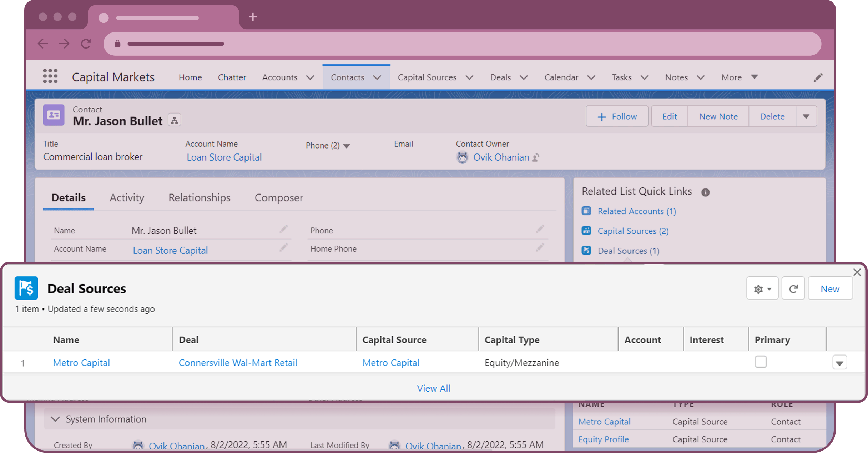Click the Related Accounts list icon

coord(586,211)
